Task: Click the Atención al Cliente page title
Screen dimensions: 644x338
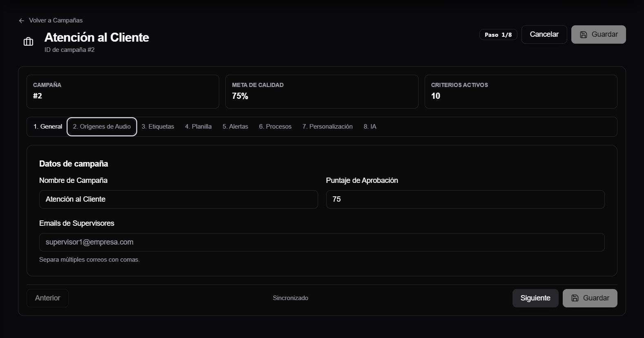Action: tap(97, 38)
